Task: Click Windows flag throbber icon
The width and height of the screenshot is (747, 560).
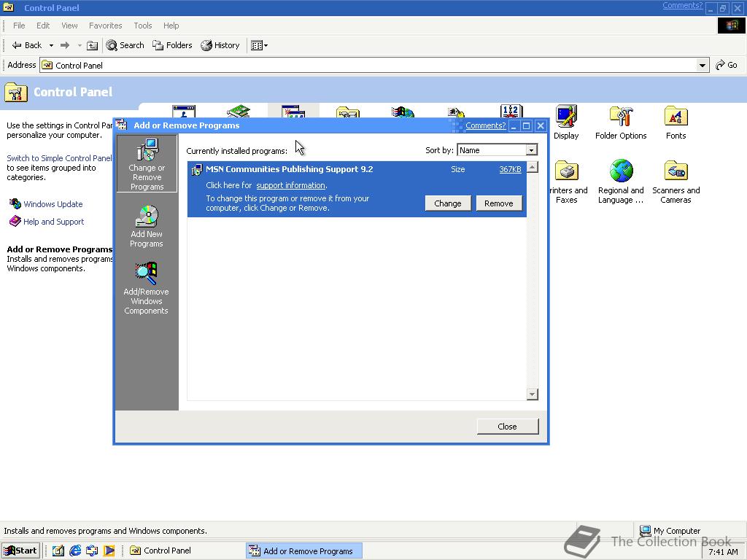Action: click(731, 26)
